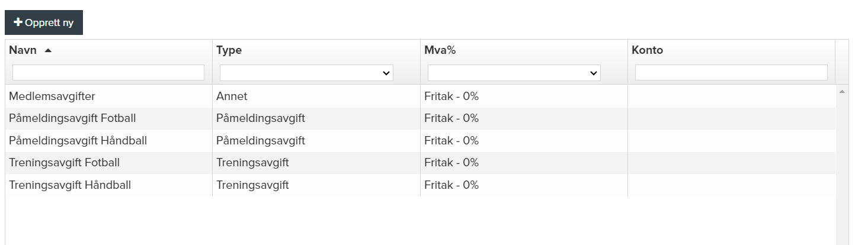
Task: Select the Påmeldingsavgift Fotball row
Action: click(72, 118)
